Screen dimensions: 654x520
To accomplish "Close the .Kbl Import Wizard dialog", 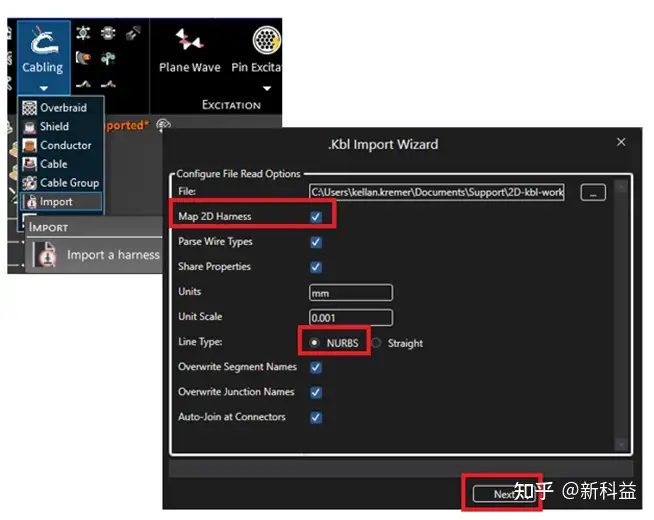I will coord(621,142).
